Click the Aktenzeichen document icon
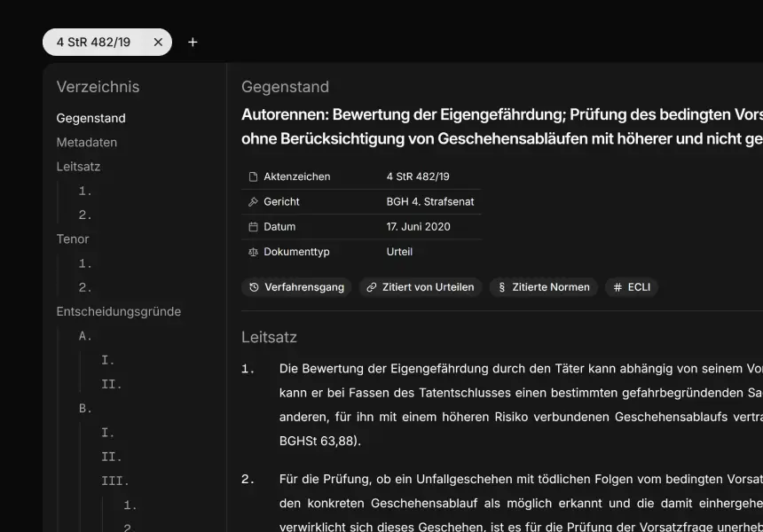Screen dimensions: 763x532 253,176
